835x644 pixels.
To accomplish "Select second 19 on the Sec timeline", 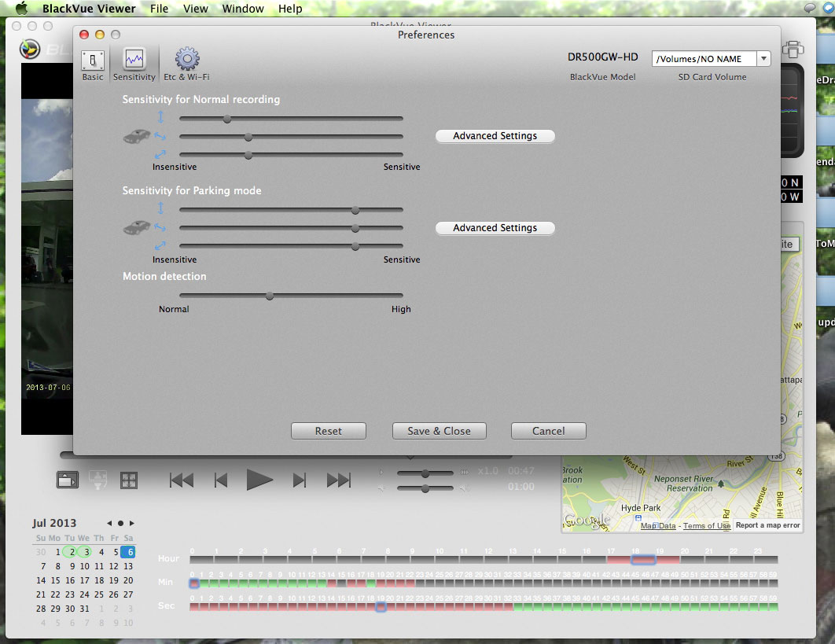I will [x=381, y=607].
